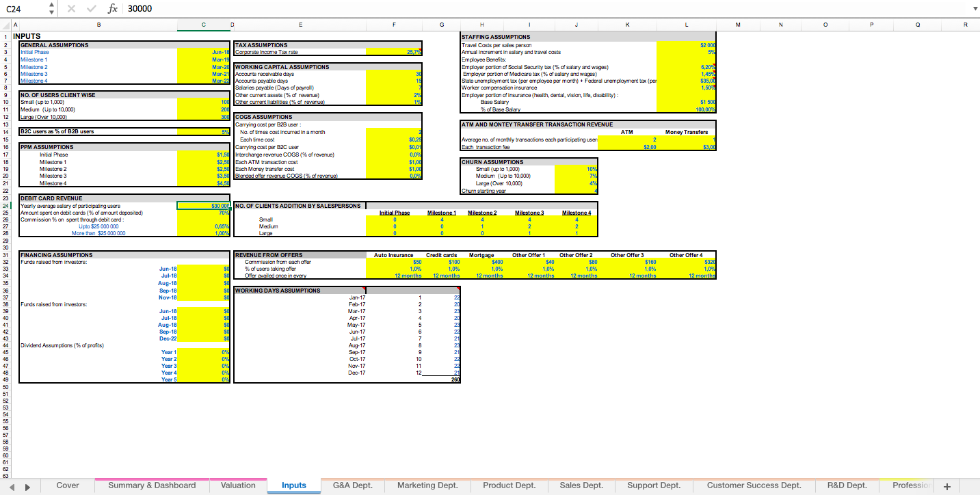
Task: Click the confirm entry checkmark icon
Action: [x=92, y=8]
